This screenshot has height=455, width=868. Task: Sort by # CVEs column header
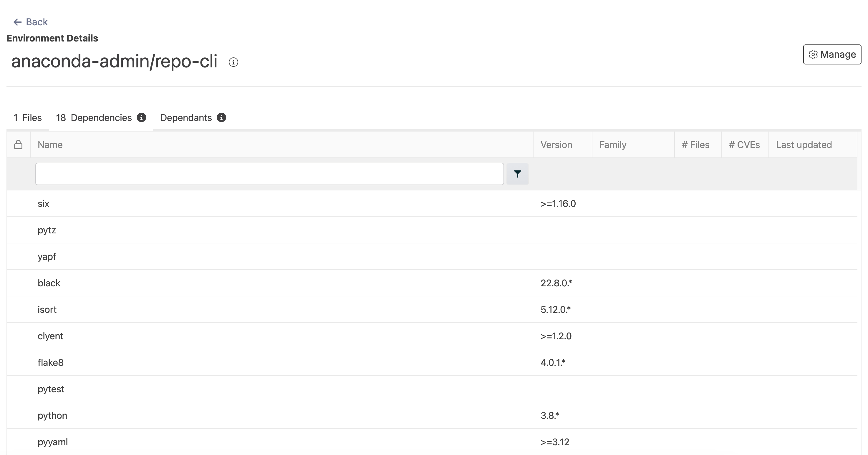point(744,145)
